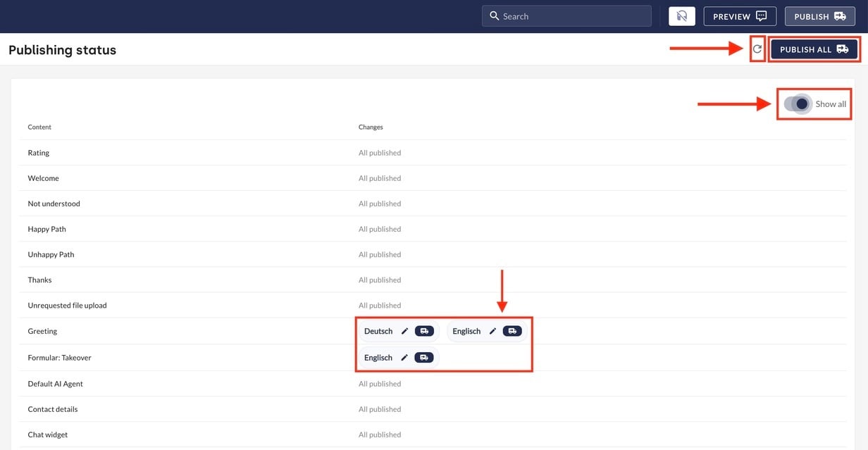Click the crossed-out headset icon in top bar
868x450 pixels.
(681, 16)
